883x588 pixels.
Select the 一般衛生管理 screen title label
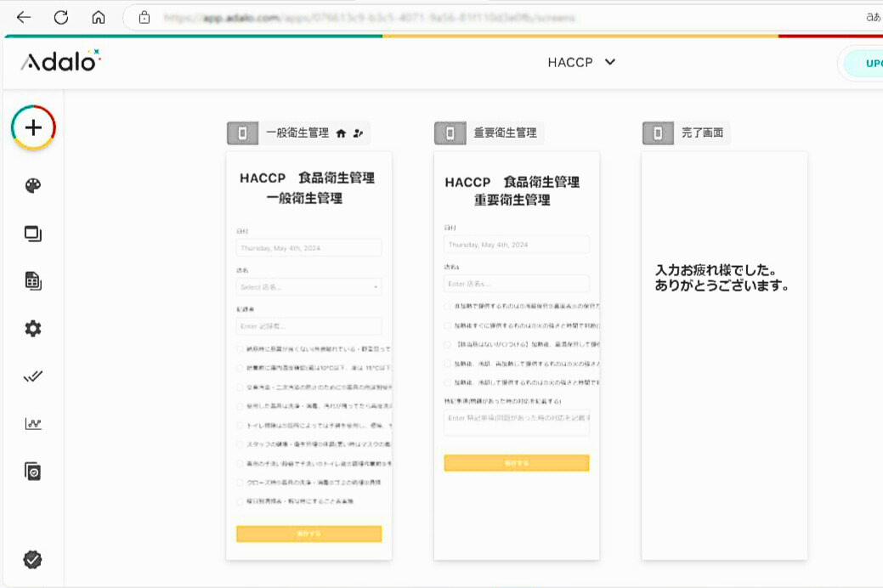click(297, 133)
